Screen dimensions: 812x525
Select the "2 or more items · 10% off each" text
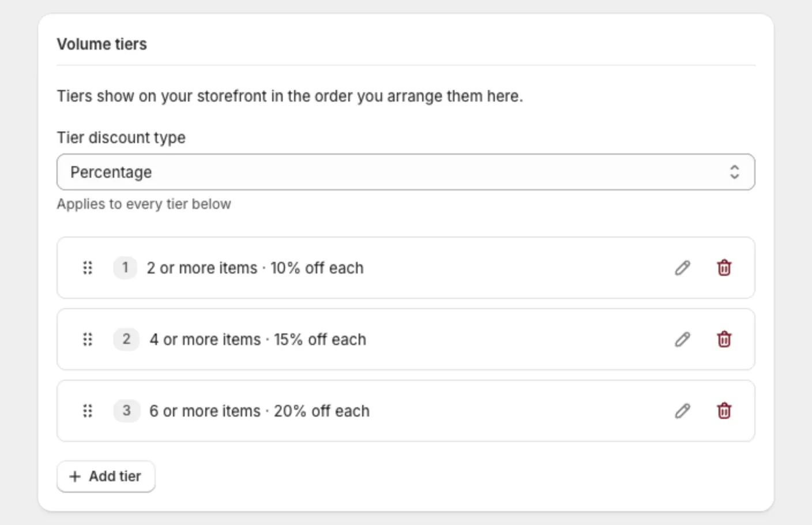pyautogui.click(x=255, y=268)
